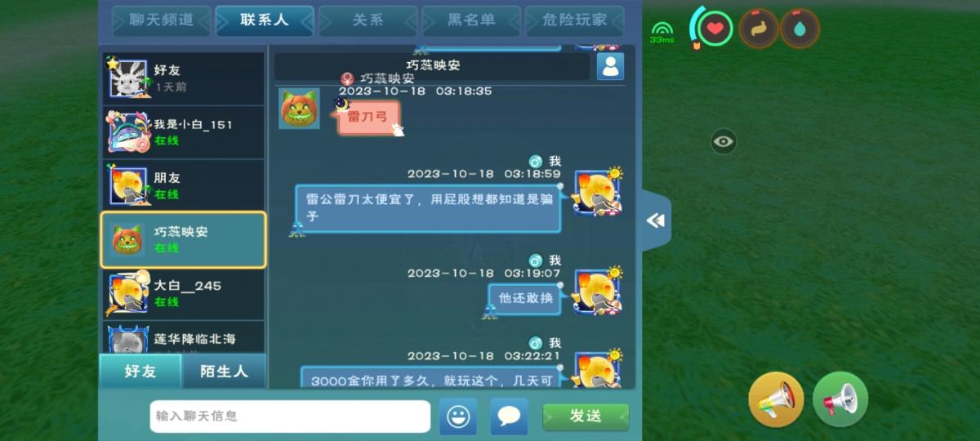Viewport: 980px width, 441px height.
Task: Switch to the 聊天频道 tab
Action: click(162, 20)
